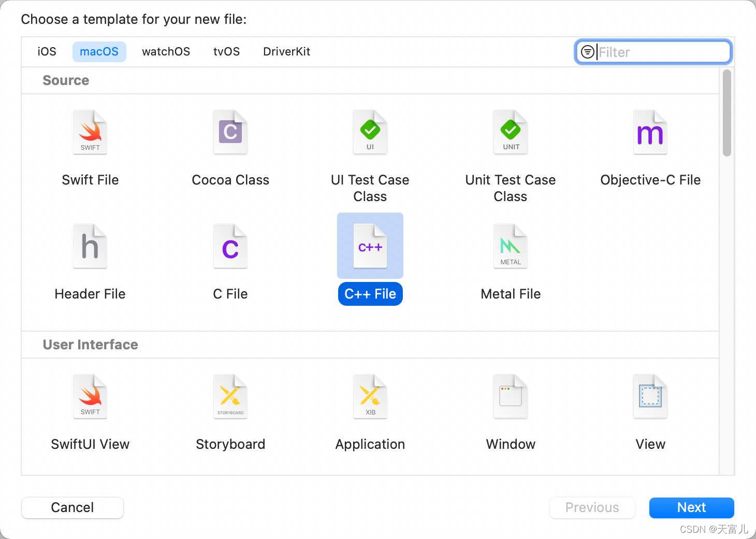This screenshot has width=756, height=539.
Task: Click the Next button
Action: (x=692, y=507)
